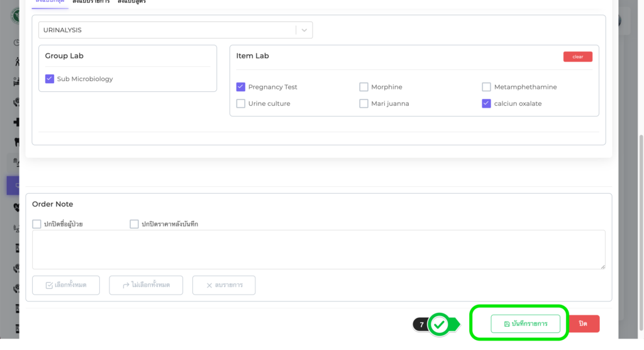Screen dimensions: 644x350
Task: Click the walking person sidebar icon
Action: pos(16,62)
